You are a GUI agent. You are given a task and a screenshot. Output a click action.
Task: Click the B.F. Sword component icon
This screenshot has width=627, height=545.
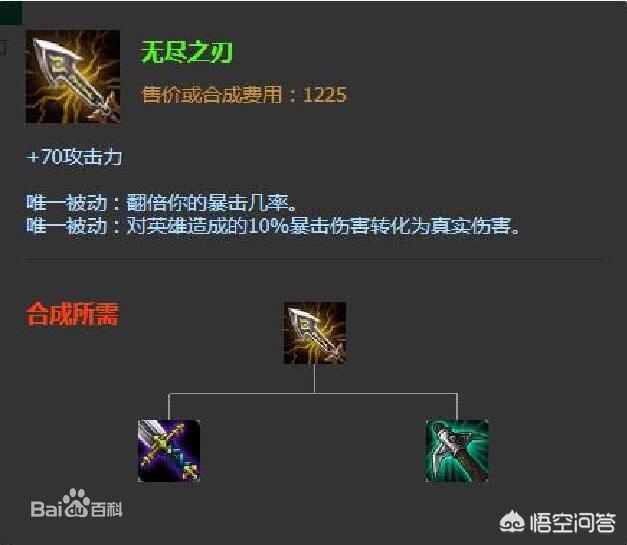tap(169, 451)
